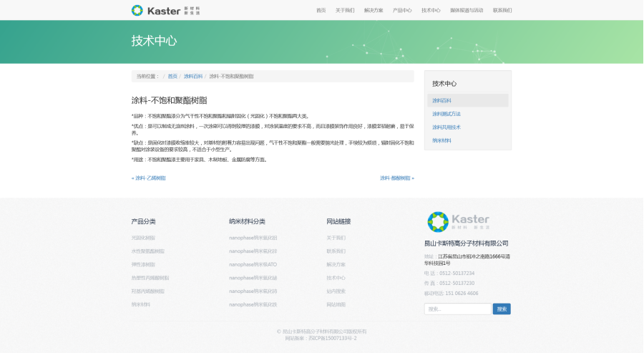This screenshot has width=644, height=353.
Task: Open fourth nanophase link, 纳米氧化铋
Action: click(253, 278)
